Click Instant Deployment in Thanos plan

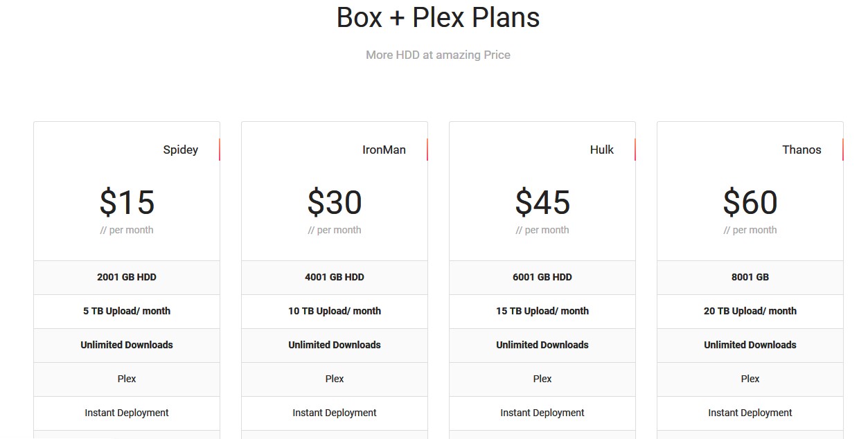[x=750, y=413]
